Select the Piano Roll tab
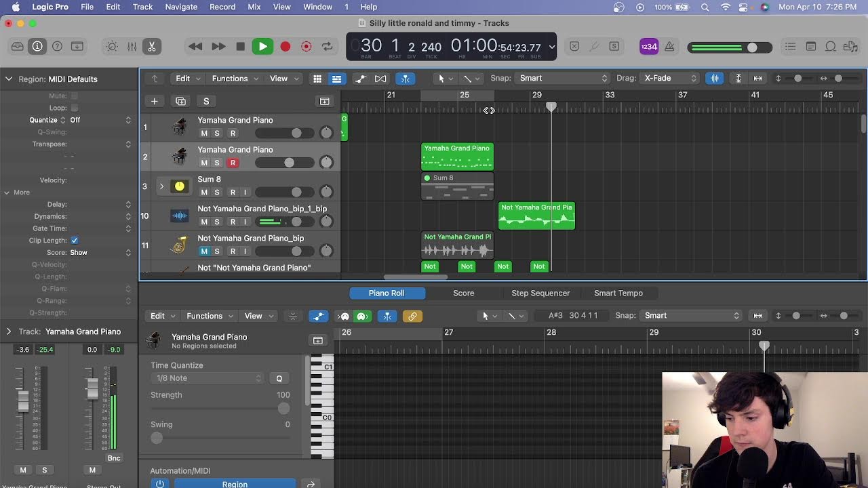 (x=387, y=293)
